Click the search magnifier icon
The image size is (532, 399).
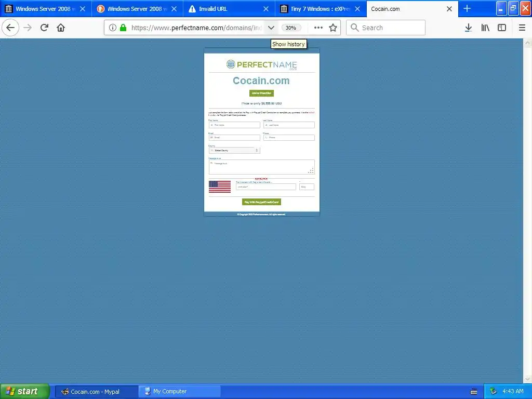tap(354, 28)
